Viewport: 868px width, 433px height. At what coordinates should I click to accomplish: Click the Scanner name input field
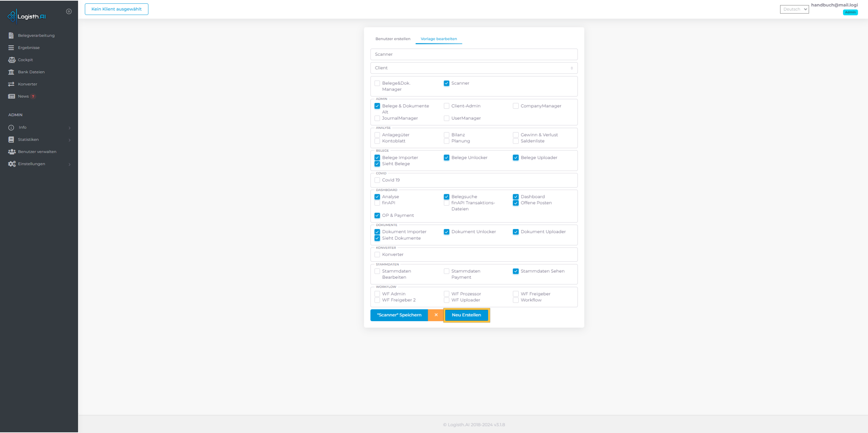473,54
